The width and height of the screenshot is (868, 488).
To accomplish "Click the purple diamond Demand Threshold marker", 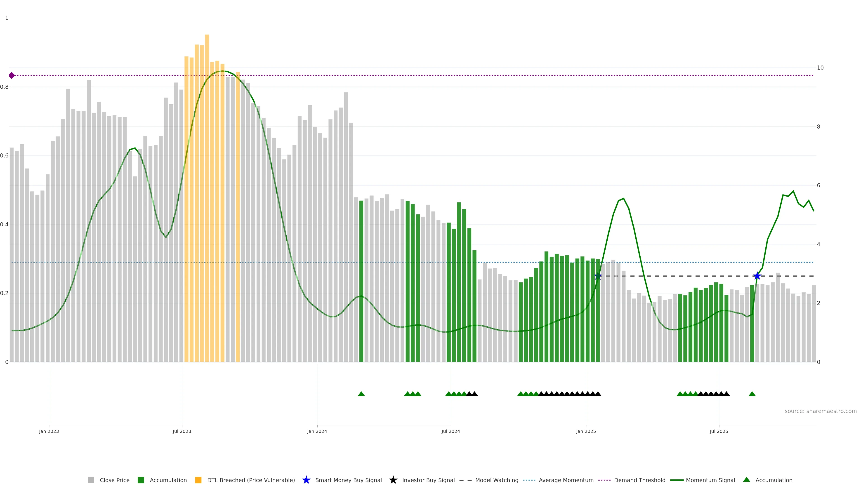I will [12, 75].
